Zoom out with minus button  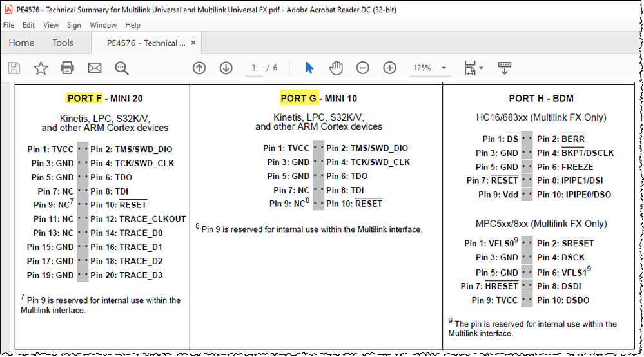(x=363, y=68)
